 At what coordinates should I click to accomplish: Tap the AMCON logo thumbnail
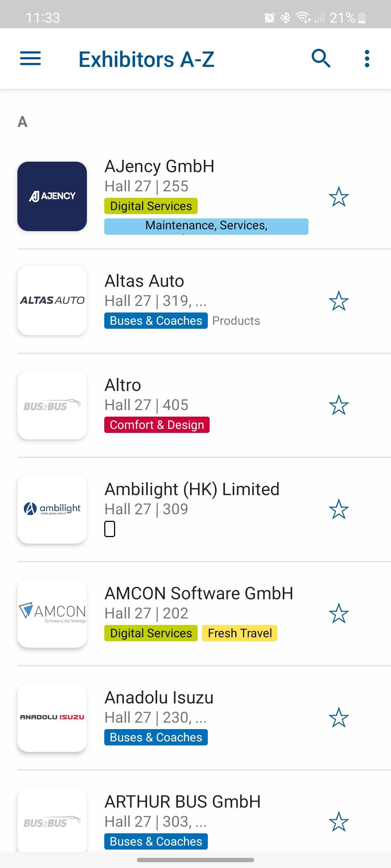coord(52,613)
